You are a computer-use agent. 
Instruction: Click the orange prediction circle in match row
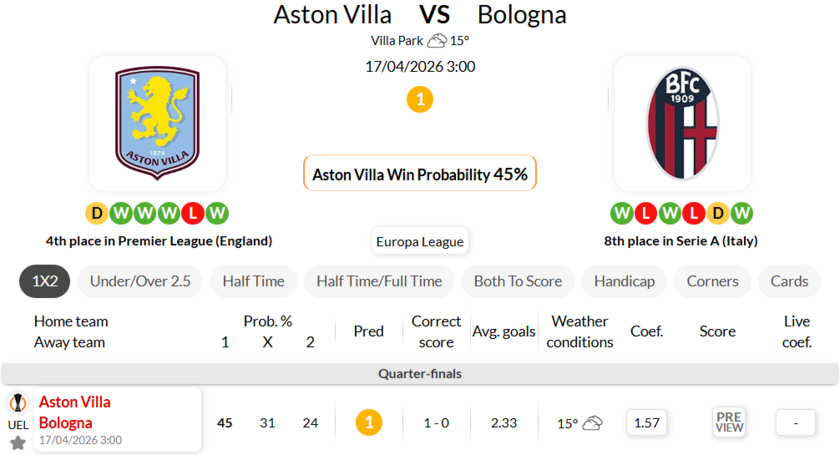369,423
